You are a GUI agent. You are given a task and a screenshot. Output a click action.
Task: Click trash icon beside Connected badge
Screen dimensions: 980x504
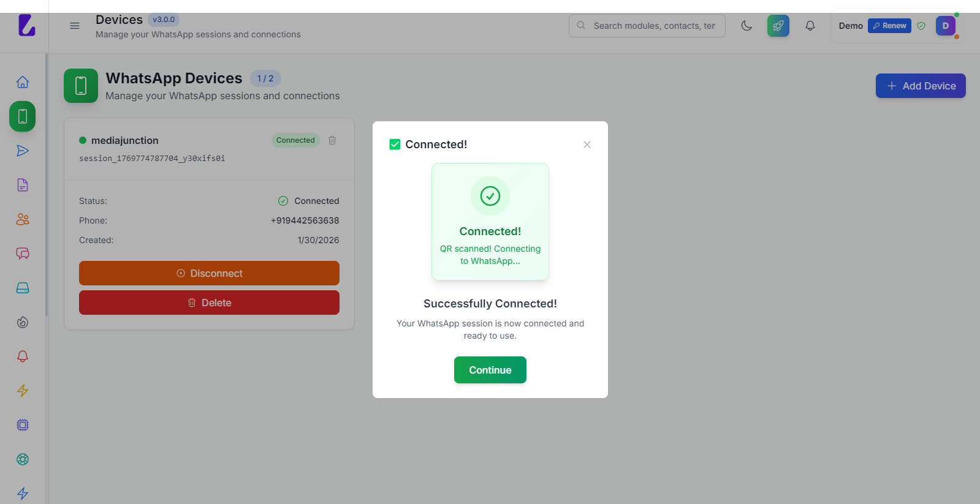(332, 140)
